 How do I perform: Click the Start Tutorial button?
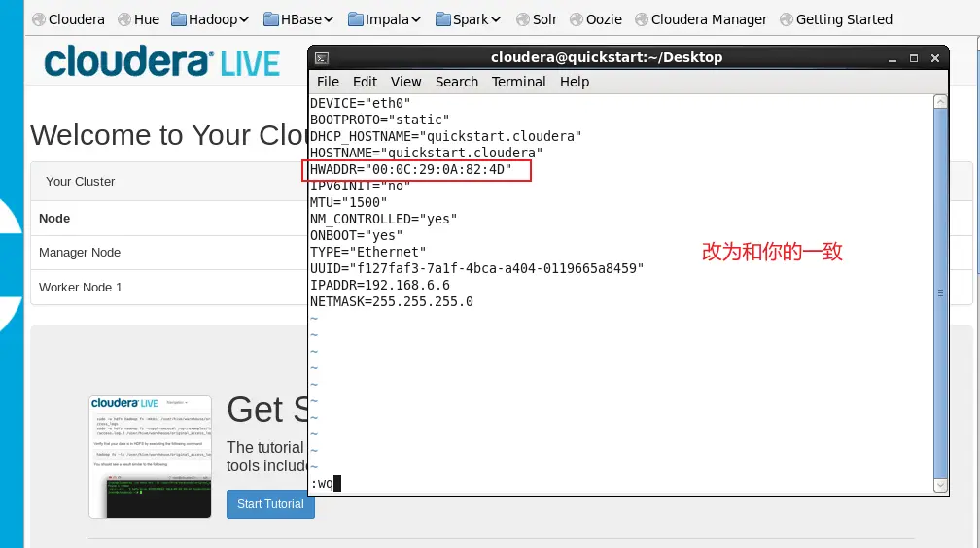click(x=270, y=504)
